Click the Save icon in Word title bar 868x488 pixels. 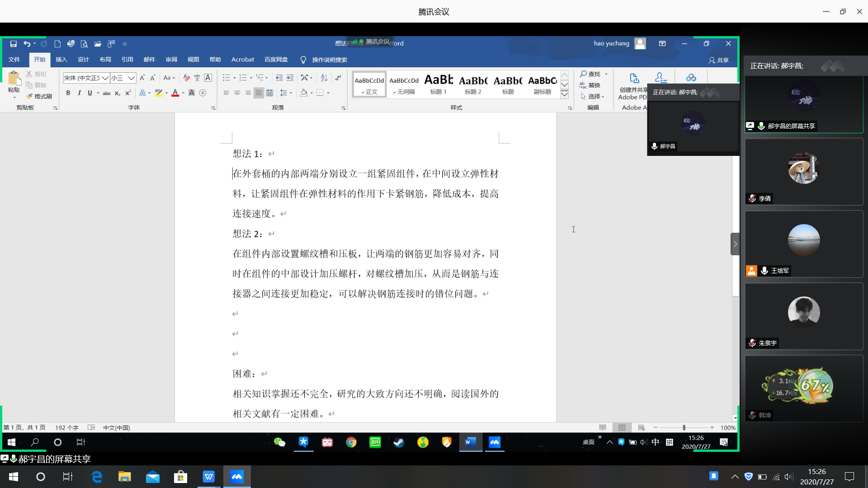pyautogui.click(x=13, y=44)
